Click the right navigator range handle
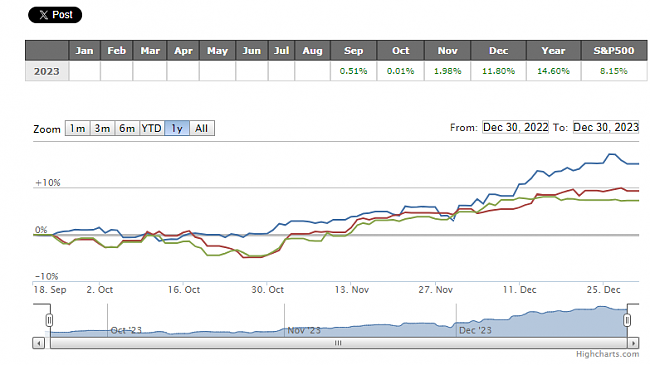The height and width of the screenshot is (365, 650). click(x=627, y=320)
